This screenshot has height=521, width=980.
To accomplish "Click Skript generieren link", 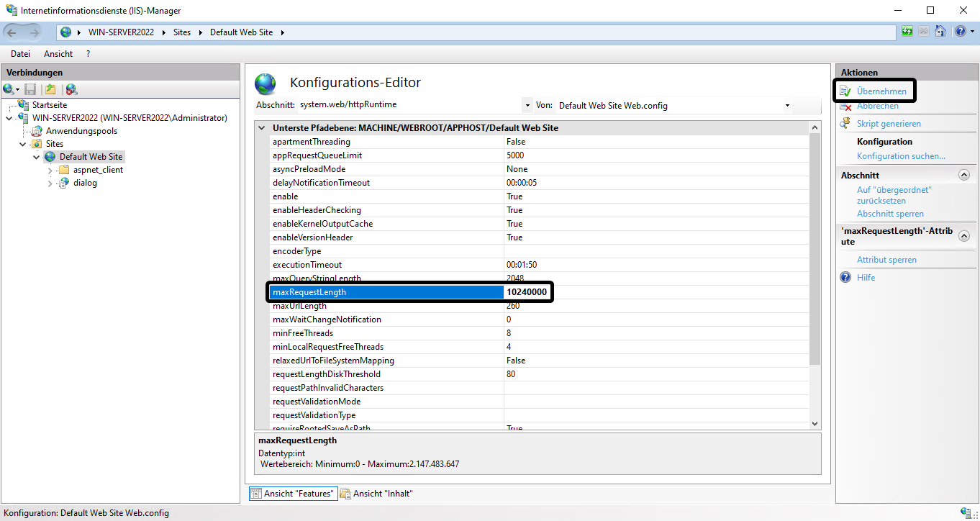I will (889, 124).
